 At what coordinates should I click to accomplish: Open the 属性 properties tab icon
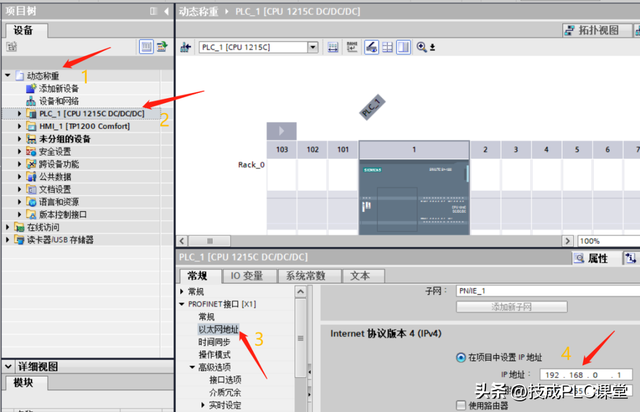pyautogui.click(x=579, y=258)
